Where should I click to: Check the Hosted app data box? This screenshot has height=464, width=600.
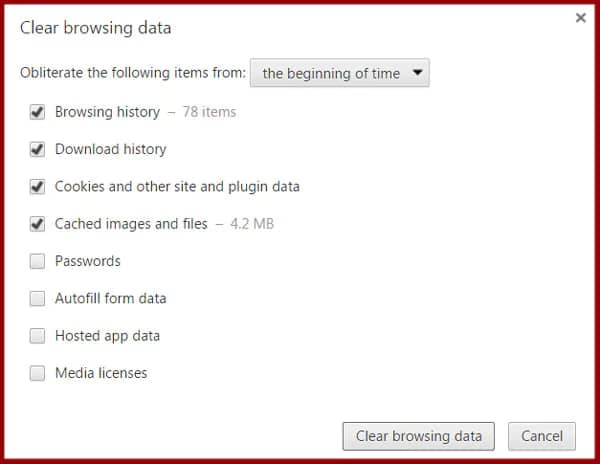tap(37, 336)
